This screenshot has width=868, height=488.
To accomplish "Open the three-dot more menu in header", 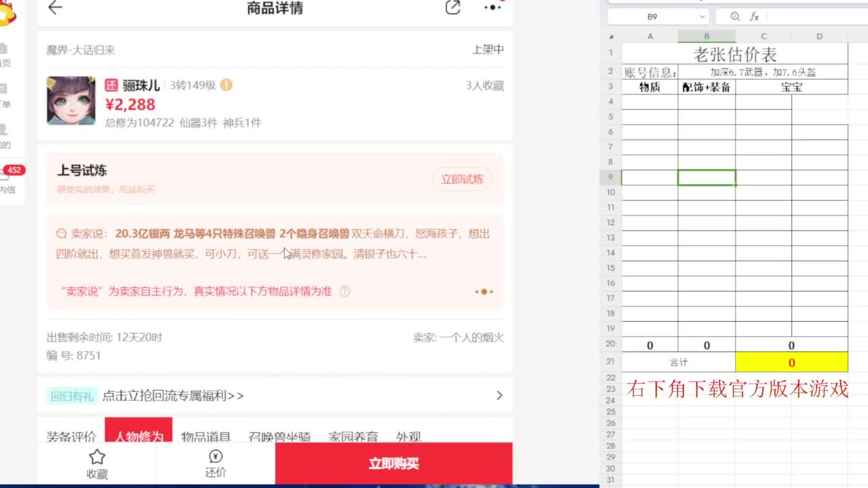I will [x=492, y=7].
